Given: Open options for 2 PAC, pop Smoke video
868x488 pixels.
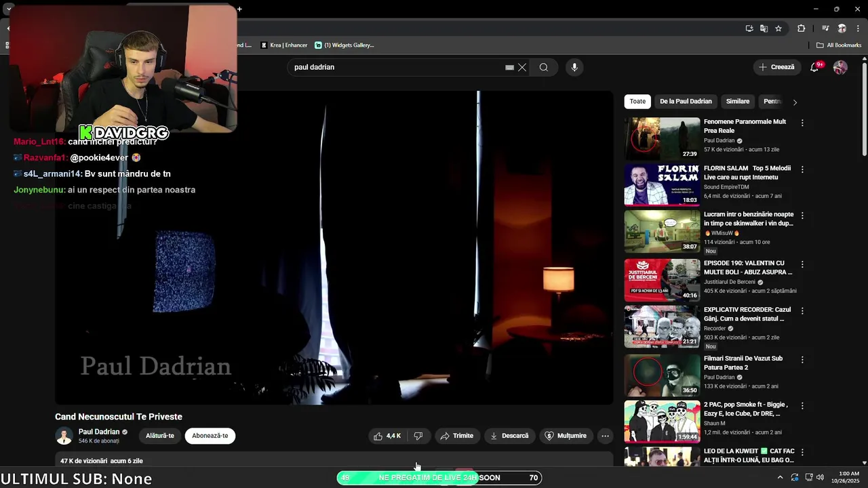Looking at the screenshot, I should 802,405.
